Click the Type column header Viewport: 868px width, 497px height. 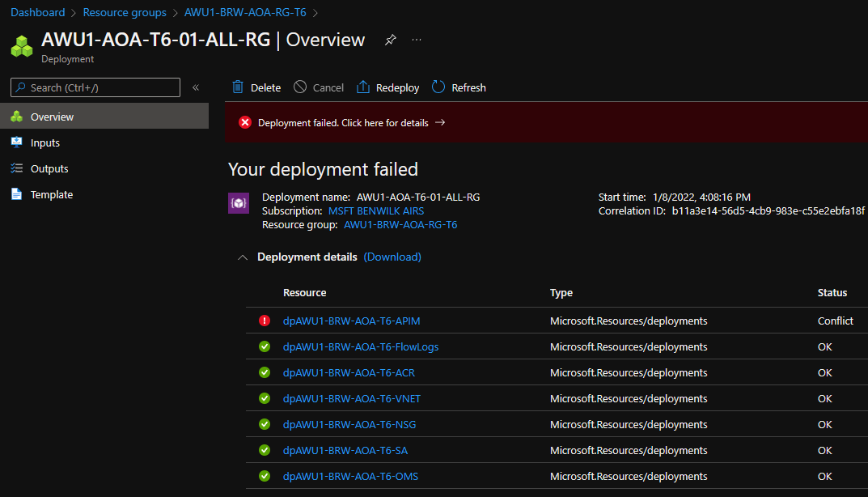(x=561, y=292)
